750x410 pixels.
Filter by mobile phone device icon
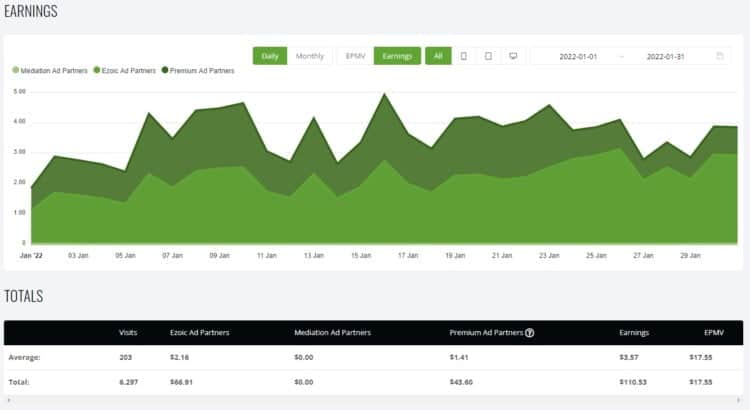click(463, 56)
